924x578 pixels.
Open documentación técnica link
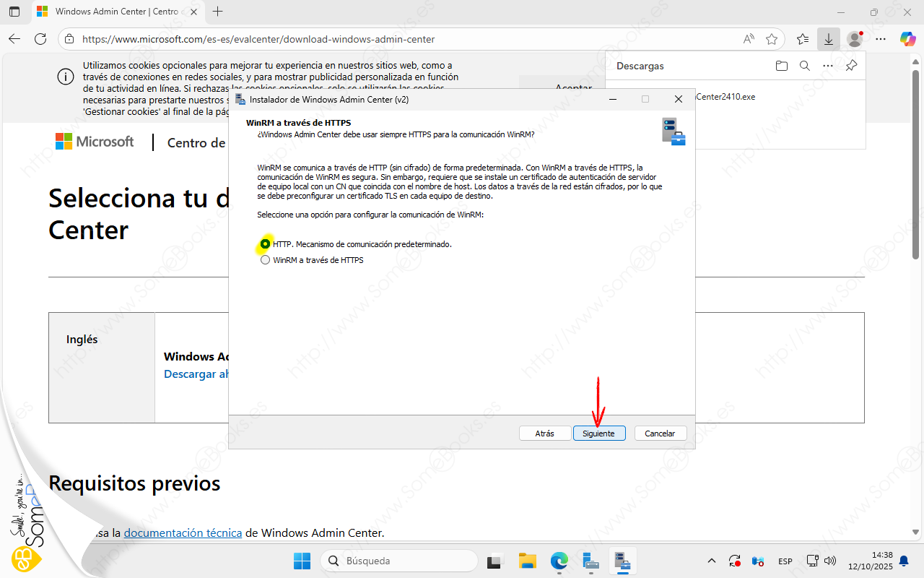pyautogui.click(x=183, y=532)
